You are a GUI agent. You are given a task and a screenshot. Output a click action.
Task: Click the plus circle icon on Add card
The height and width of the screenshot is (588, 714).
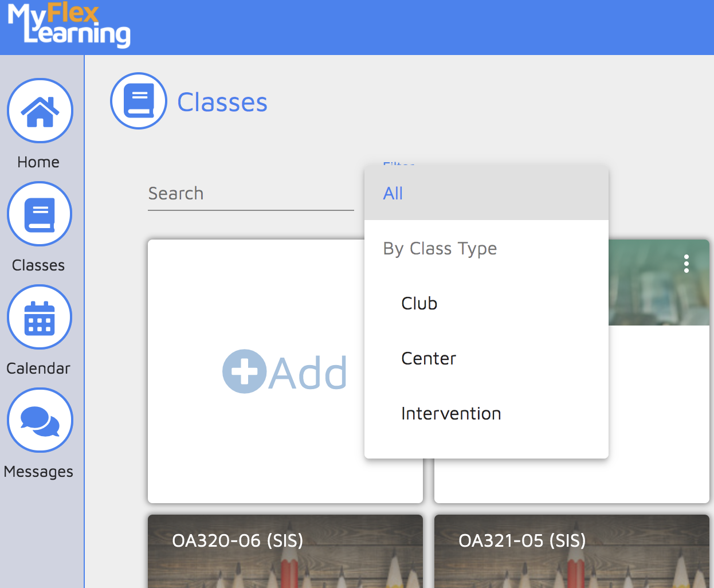click(245, 371)
